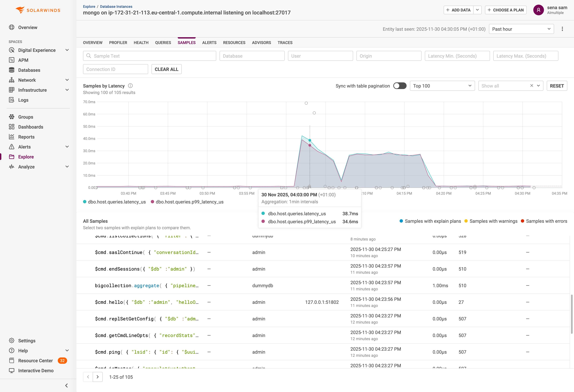
Task: Expand the Analyze chevron
Action: click(67, 167)
